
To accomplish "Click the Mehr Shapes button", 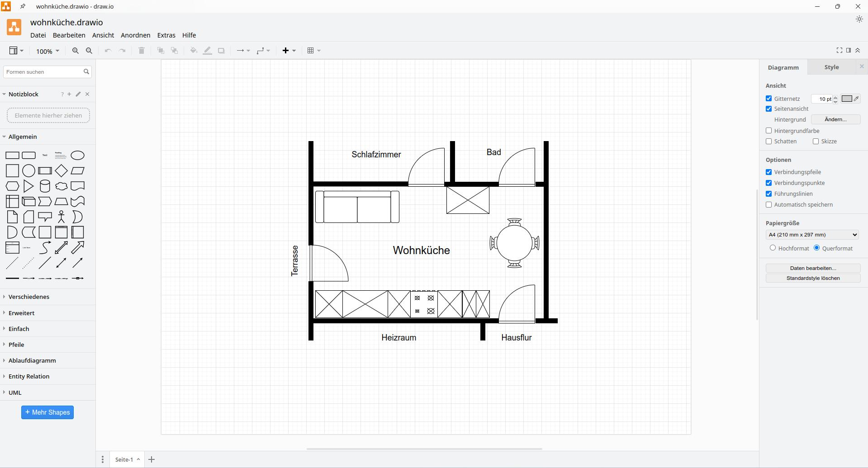I will click(x=47, y=412).
